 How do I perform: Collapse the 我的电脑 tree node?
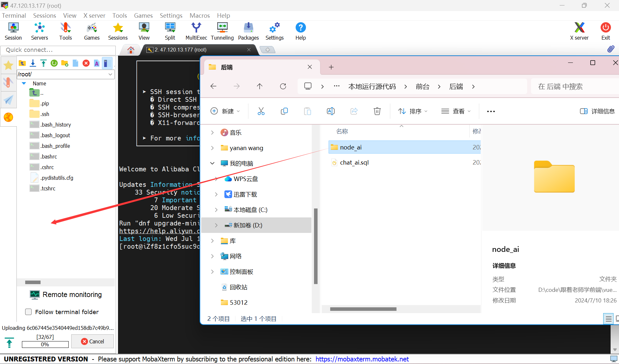tap(212, 163)
